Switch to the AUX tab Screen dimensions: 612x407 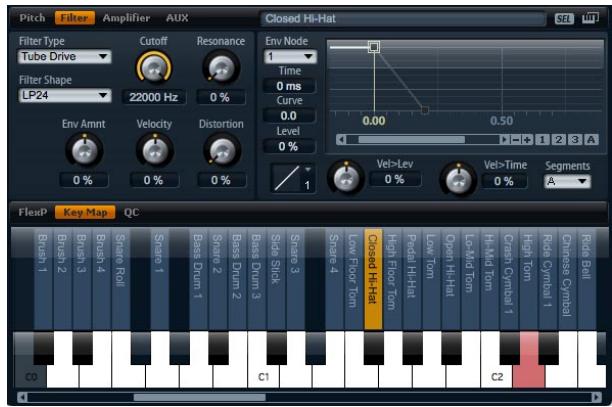coord(177,18)
